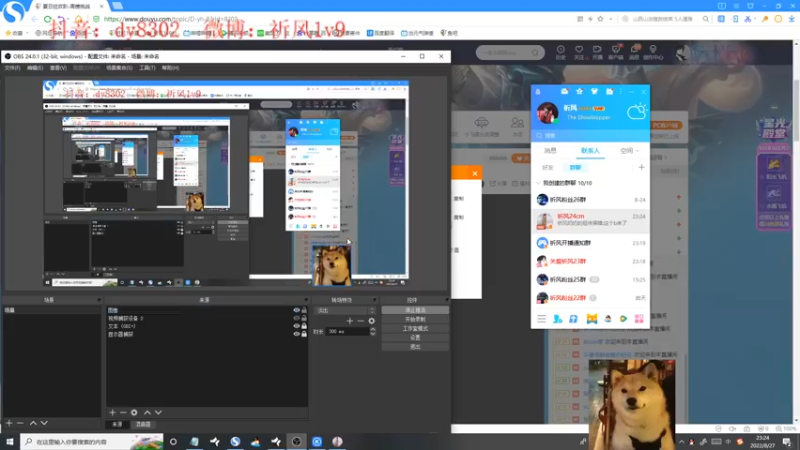The width and height of the screenshot is (800, 450).
Task: Click the Windows taskbar search box
Action: point(92,441)
